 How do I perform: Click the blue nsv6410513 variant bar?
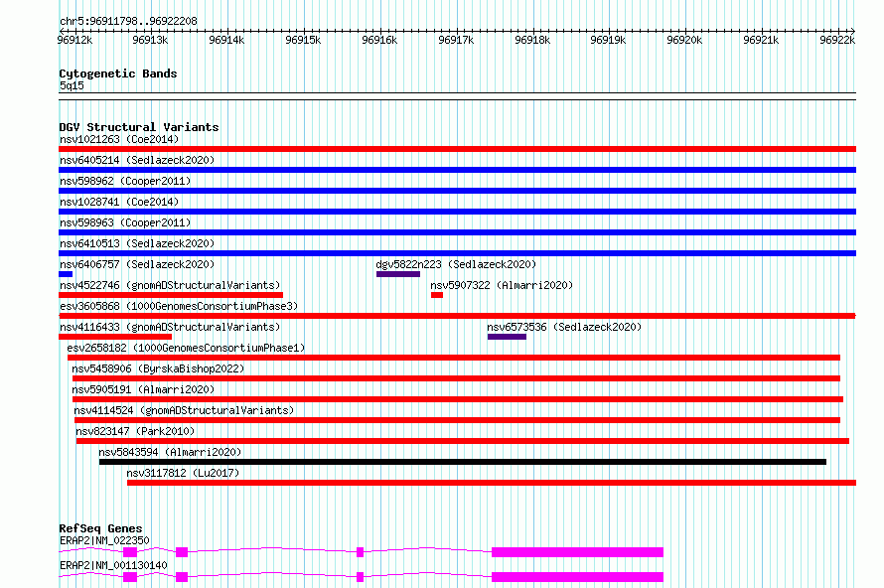pyautogui.click(x=457, y=253)
